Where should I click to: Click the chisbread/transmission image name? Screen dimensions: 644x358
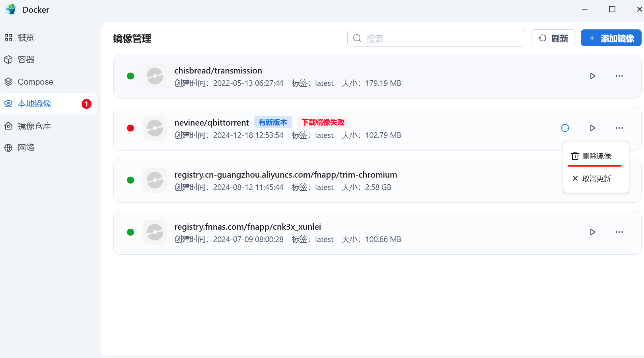click(218, 71)
